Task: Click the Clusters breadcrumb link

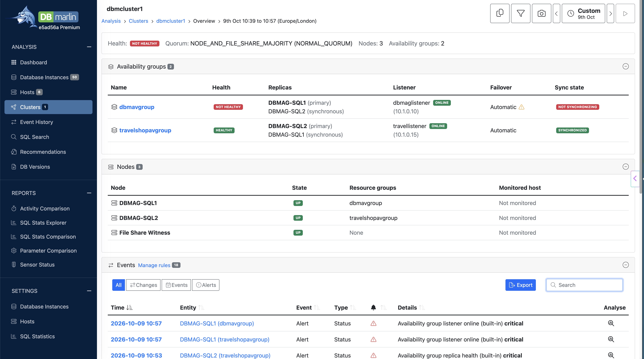Action: tap(138, 21)
